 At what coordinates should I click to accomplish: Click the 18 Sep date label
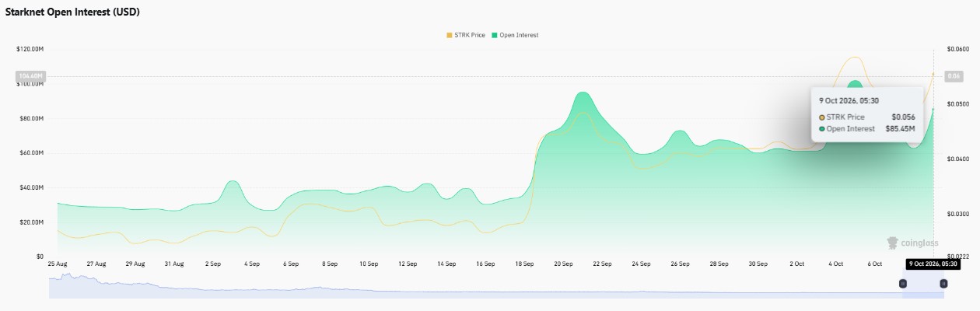(x=524, y=264)
